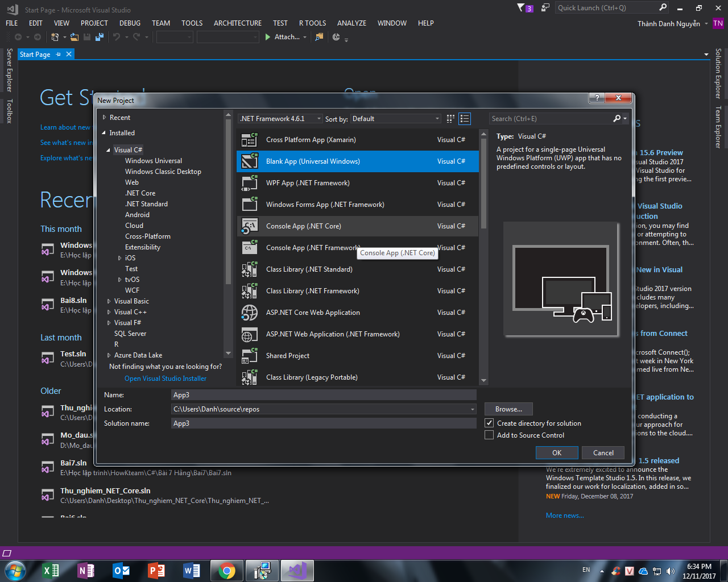728x582 pixels.
Task: Open Word from the taskbar
Action: click(x=192, y=570)
